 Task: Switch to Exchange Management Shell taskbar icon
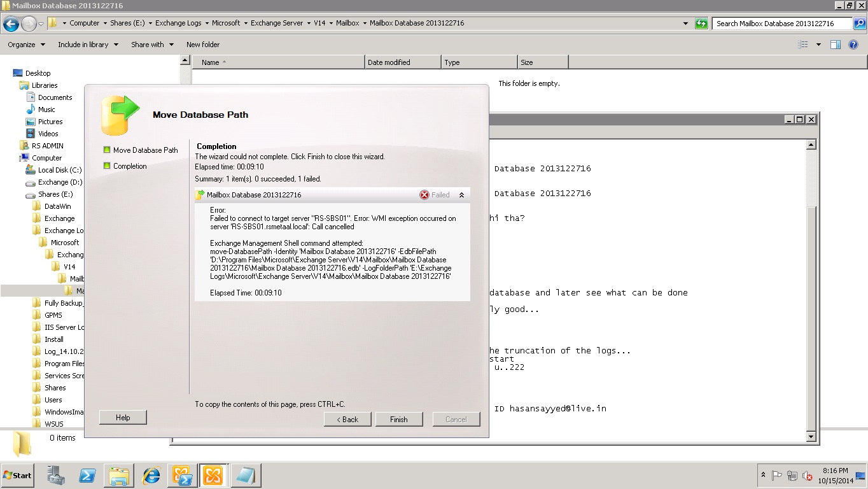[182, 476]
